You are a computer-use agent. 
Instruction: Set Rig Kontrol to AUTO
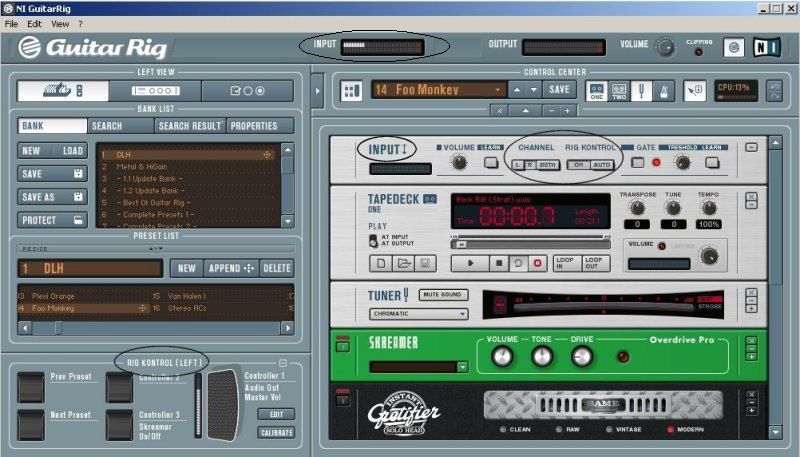coord(602,165)
